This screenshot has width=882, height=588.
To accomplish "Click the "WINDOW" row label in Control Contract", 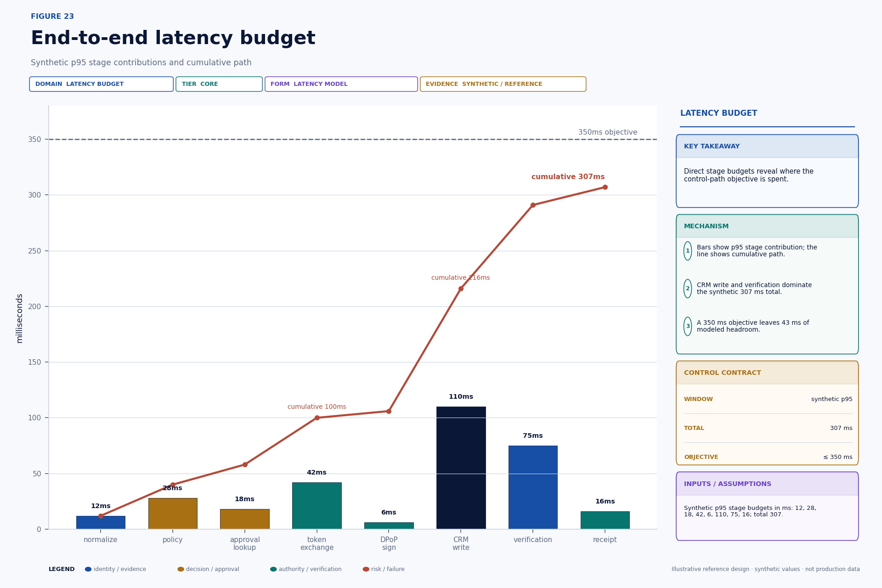I will tap(698, 400).
